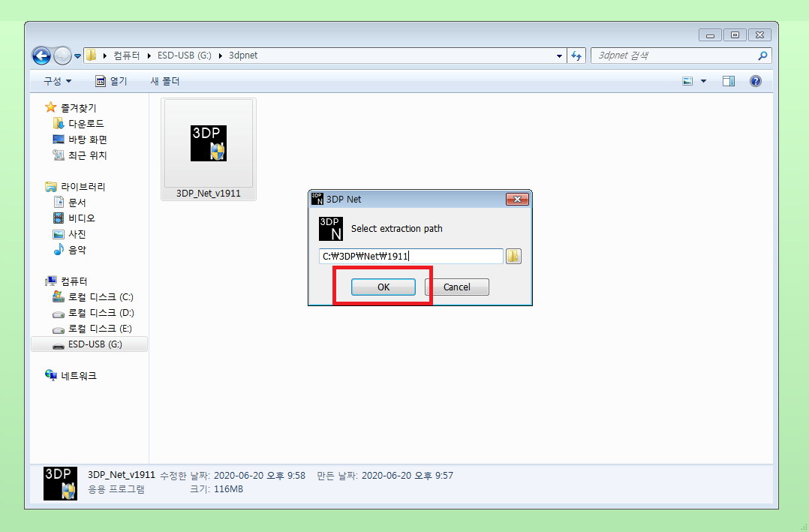
Task: Open recent locations dropdown arrow
Action: (x=77, y=56)
